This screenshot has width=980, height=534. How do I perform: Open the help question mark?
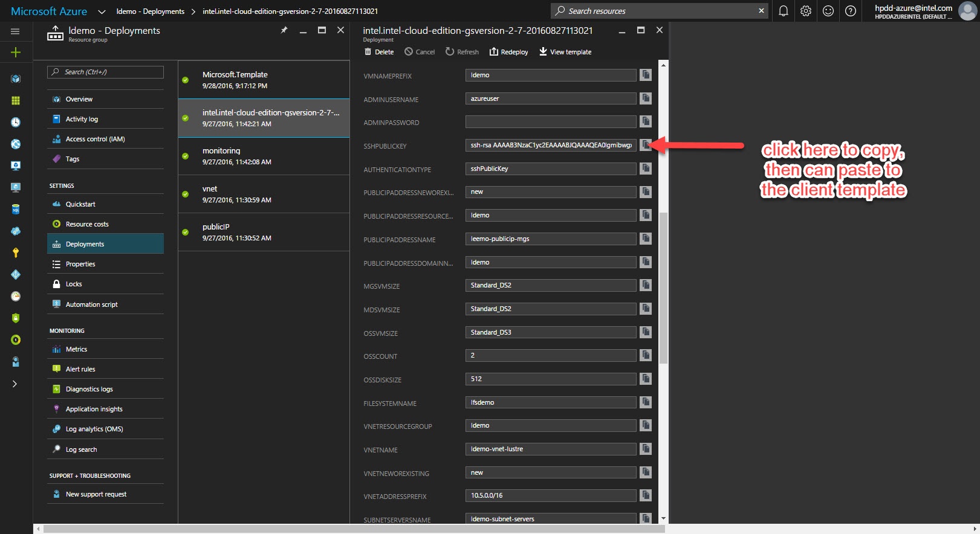tap(851, 11)
